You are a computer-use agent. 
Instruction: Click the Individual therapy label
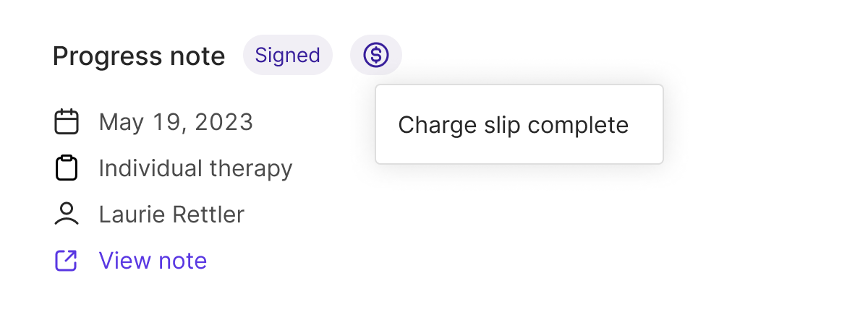[x=195, y=168]
